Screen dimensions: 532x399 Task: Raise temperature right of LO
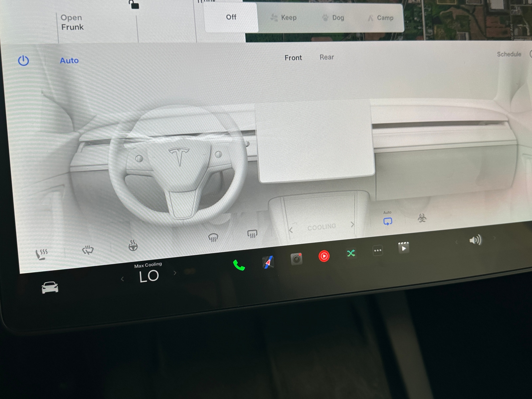pos(175,273)
